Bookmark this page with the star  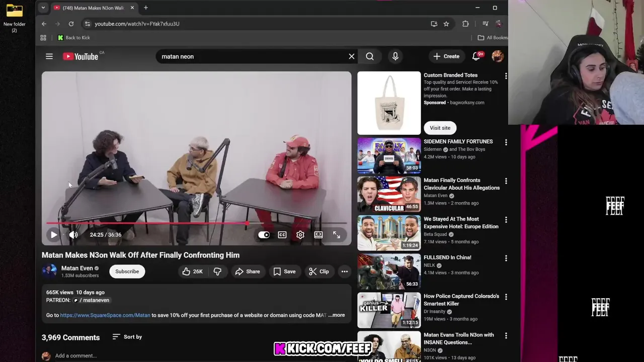tap(446, 24)
